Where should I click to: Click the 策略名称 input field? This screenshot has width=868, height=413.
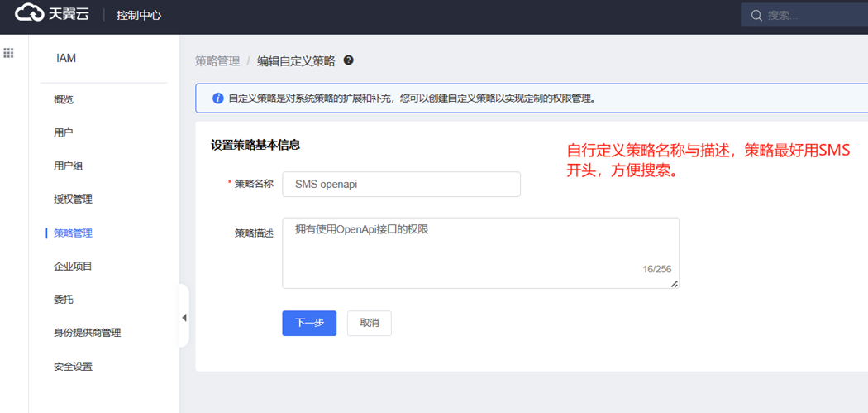point(401,185)
